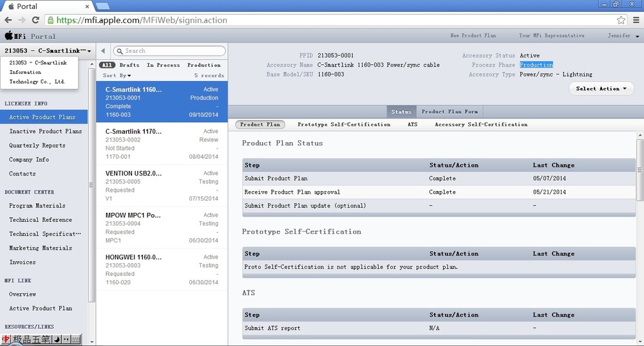644x346 pixels.
Task: Reload the page with refresh icon
Action: click(x=35, y=20)
